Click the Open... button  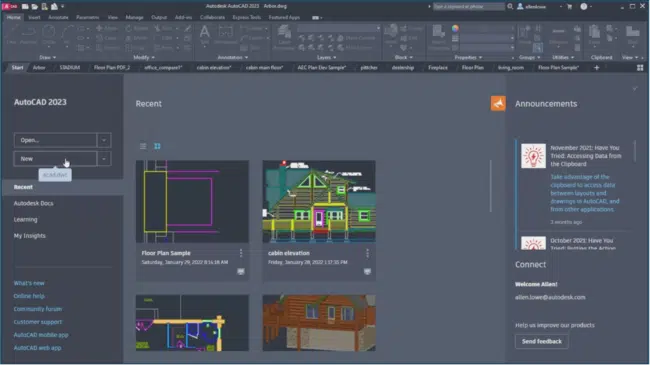(x=55, y=140)
